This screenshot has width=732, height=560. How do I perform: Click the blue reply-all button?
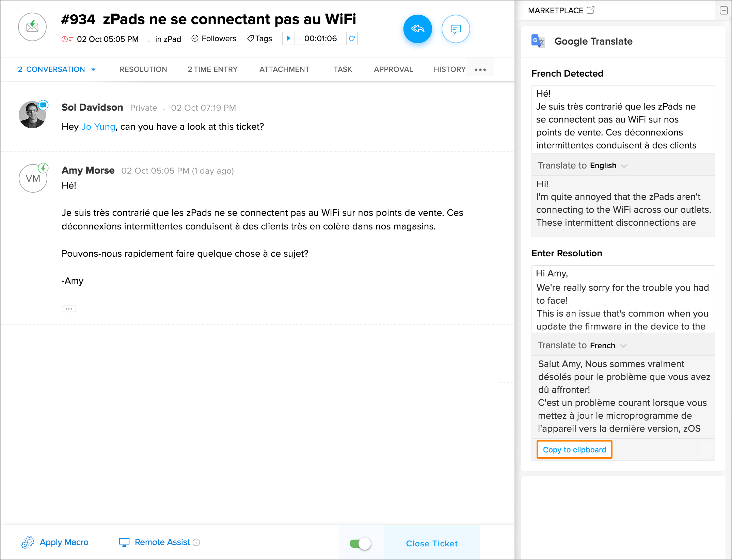pyautogui.click(x=417, y=29)
